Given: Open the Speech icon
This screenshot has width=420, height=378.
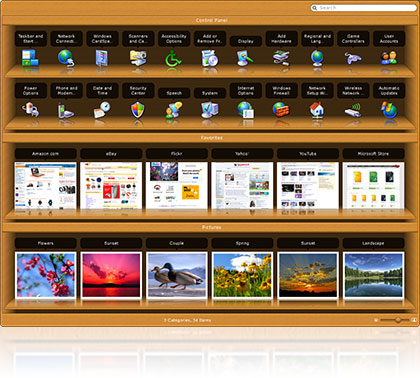Looking at the screenshot, I should tap(174, 110).
